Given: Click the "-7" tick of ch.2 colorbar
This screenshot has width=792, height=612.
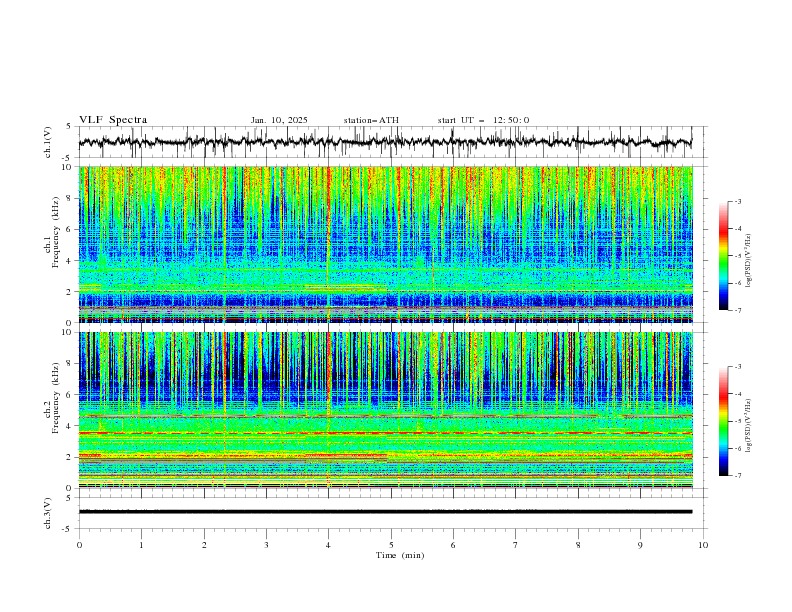Looking at the screenshot, I should point(737,476).
